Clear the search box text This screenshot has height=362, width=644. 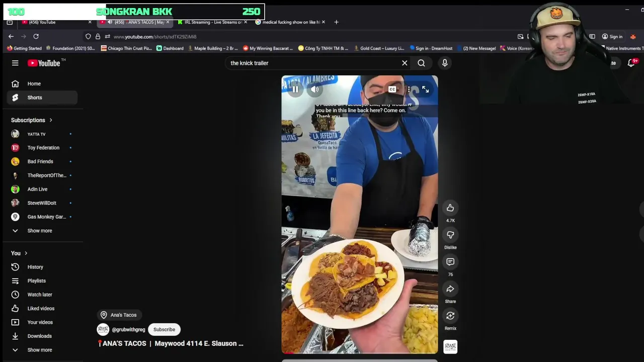[x=405, y=63]
